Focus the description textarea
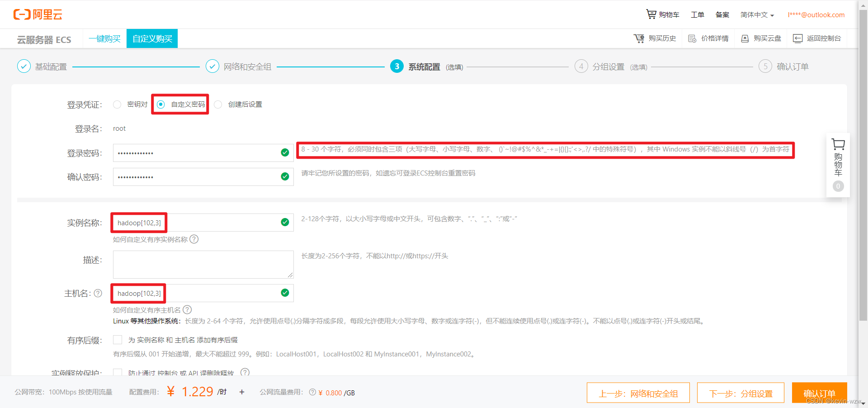 coord(203,265)
